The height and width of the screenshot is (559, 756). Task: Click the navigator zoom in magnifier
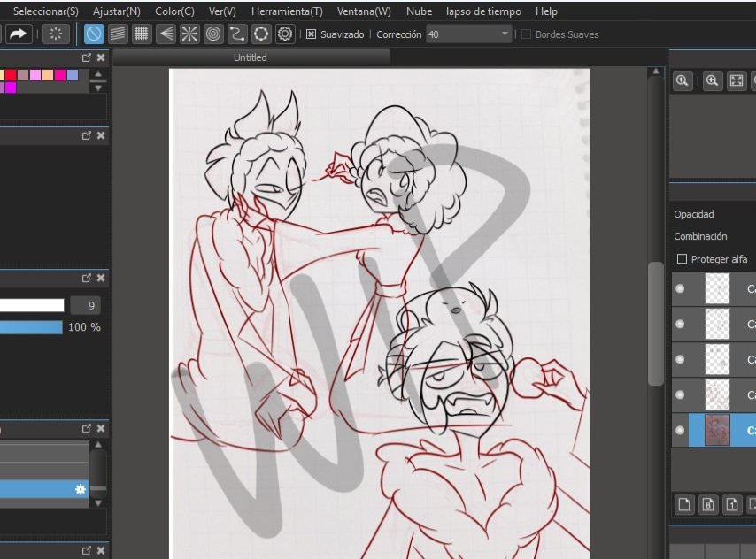click(x=712, y=80)
